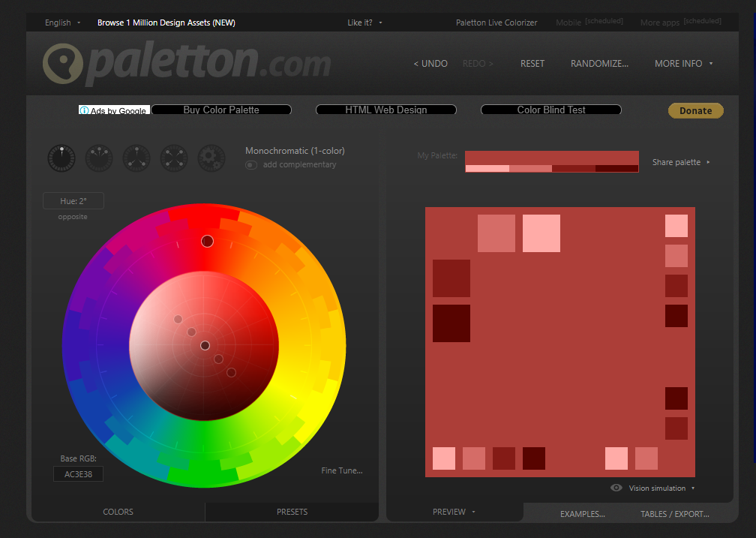Screen dimensions: 756x538
Task: Click the large dark red square on preview left
Action: [x=451, y=278]
